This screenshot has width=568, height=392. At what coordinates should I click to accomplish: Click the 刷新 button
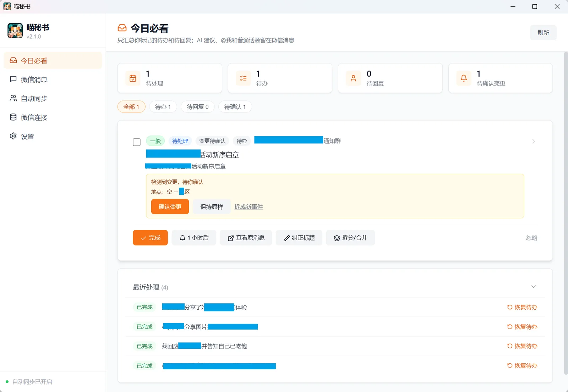[543, 33]
